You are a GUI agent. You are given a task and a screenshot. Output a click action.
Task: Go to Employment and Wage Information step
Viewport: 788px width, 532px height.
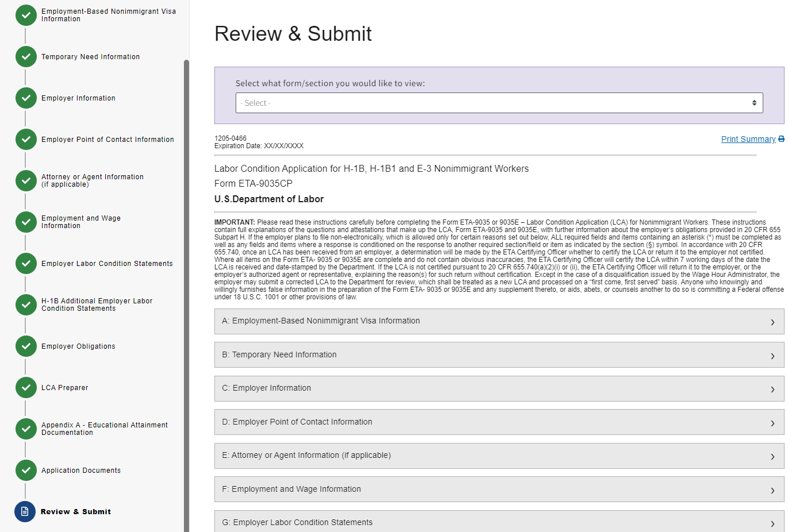tap(81, 222)
